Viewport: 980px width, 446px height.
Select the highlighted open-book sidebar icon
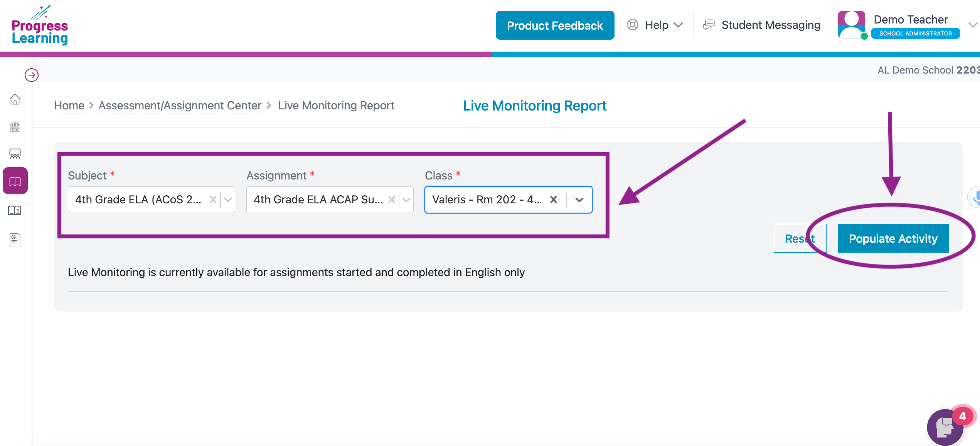pyautogui.click(x=15, y=181)
